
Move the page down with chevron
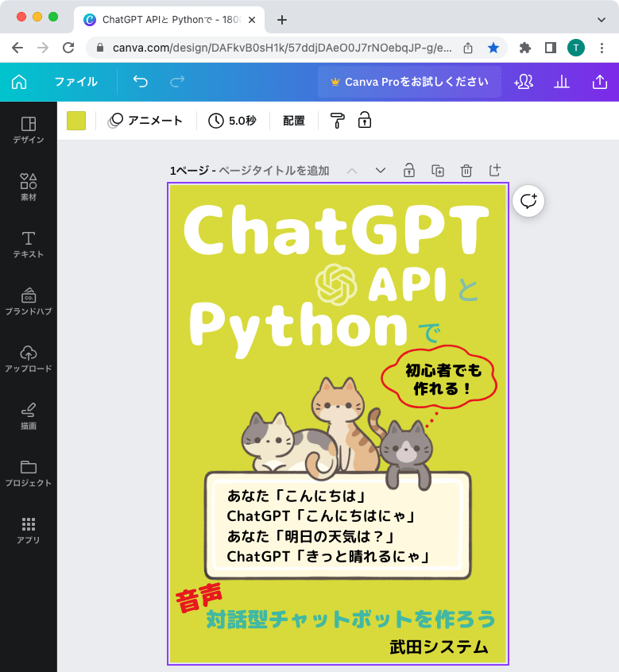(381, 171)
